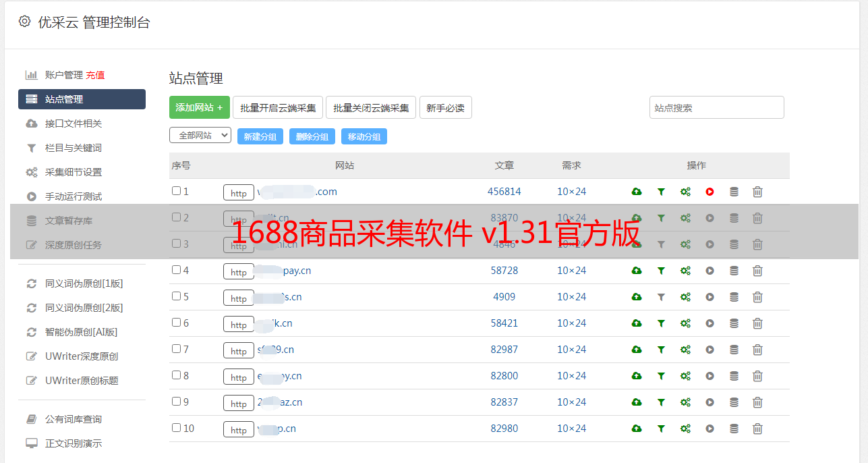Open the database icon for row 4
Screen dimensions: 868x463
coord(734,271)
